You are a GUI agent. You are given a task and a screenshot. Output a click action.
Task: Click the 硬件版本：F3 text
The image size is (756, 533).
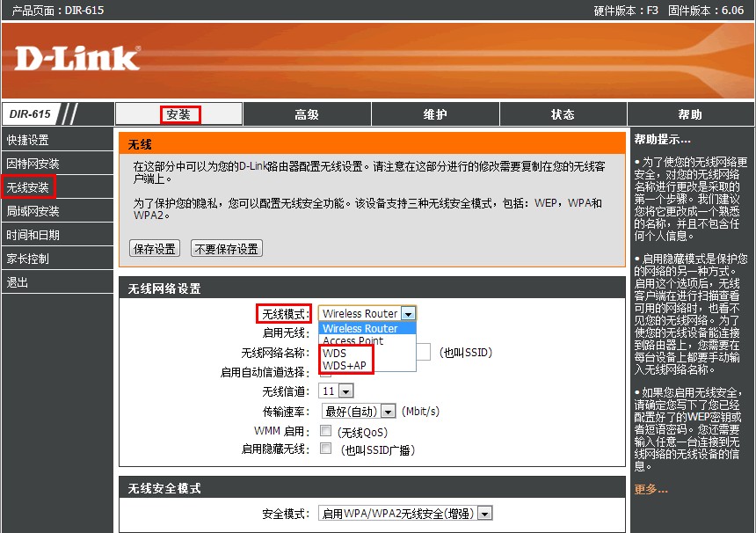pyautogui.click(x=626, y=11)
